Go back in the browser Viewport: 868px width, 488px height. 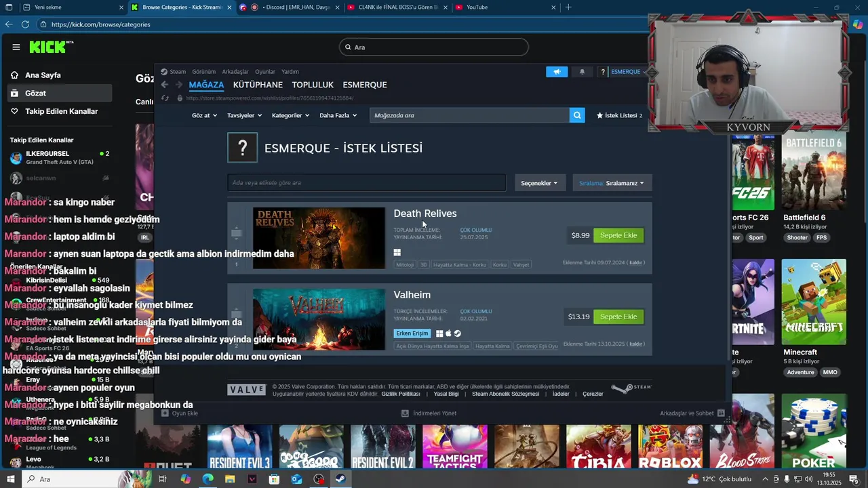point(9,24)
